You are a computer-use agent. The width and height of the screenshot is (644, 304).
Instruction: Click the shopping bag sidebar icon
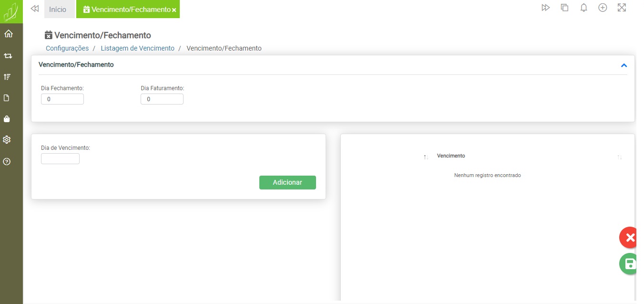point(7,119)
